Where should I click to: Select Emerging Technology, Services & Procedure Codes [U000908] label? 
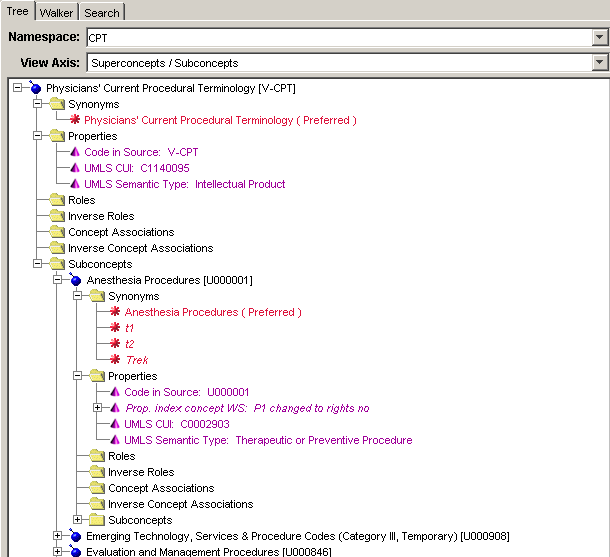coord(298,536)
